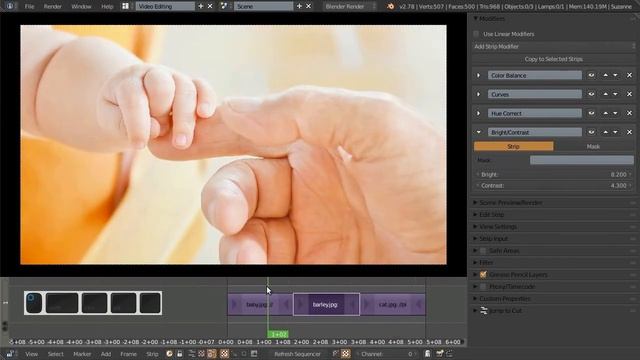Open the scene browser icon

[224, 6]
